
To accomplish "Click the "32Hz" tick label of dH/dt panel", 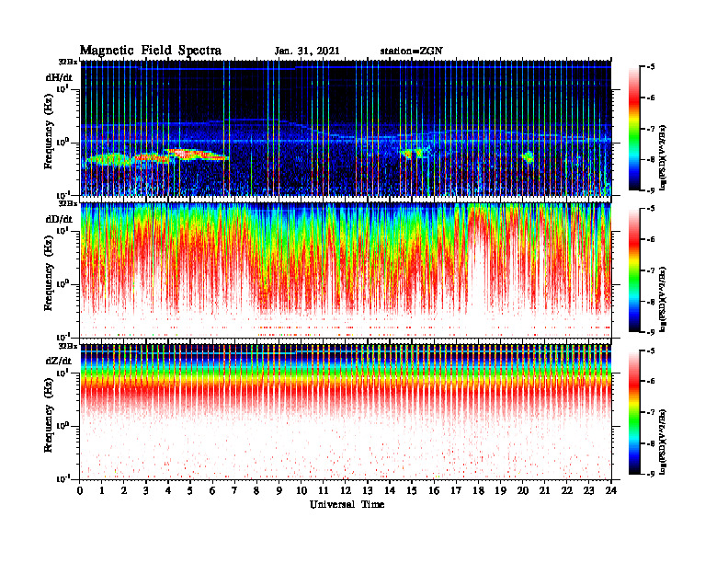I will (68, 62).
